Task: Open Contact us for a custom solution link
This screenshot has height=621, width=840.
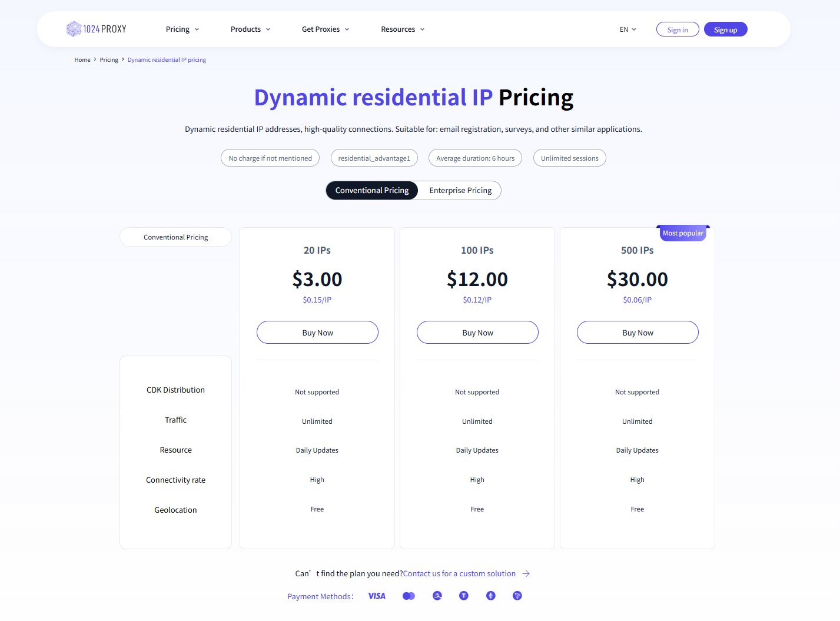Action: click(459, 573)
